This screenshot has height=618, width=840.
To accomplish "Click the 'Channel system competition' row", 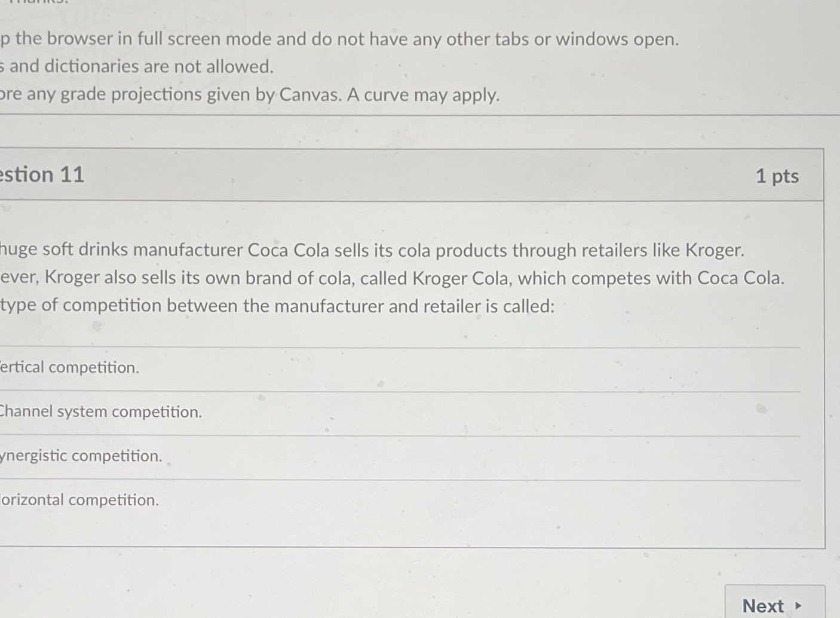I will point(358,411).
